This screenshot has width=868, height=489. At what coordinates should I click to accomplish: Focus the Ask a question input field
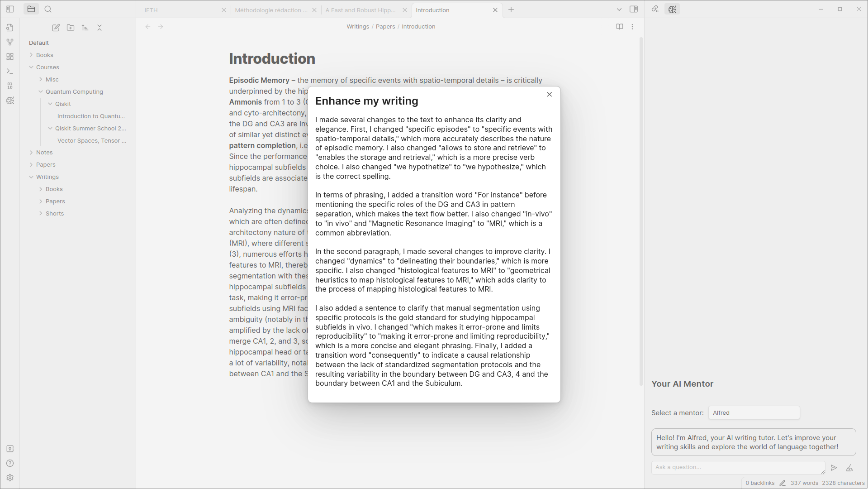tap(738, 467)
